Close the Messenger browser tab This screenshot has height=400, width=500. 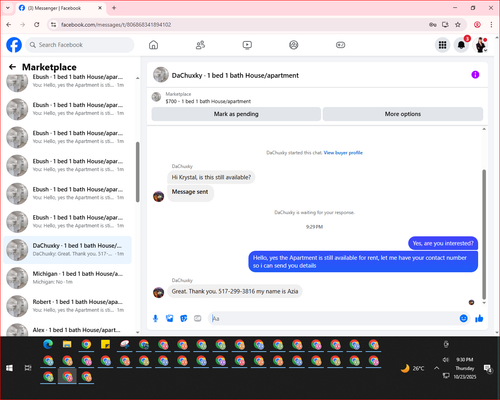pos(100,8)
